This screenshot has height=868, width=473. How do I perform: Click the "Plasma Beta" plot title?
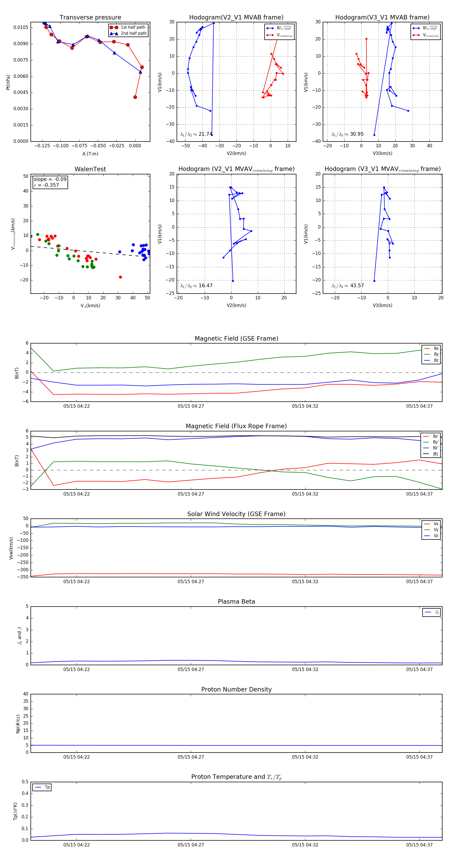point(236,602)
